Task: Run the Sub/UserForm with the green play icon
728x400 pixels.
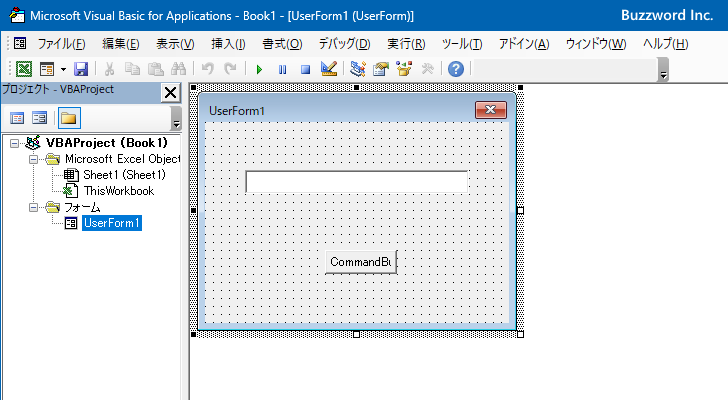Action: 259,70
